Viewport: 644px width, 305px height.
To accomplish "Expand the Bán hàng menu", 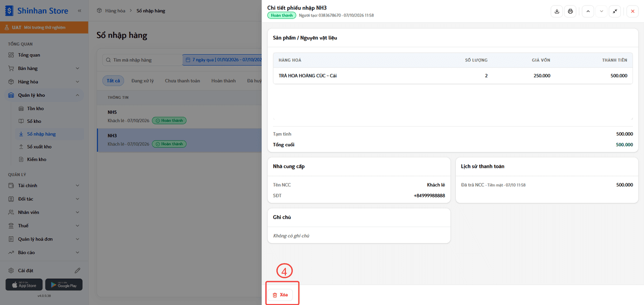I will coord(44,68).
